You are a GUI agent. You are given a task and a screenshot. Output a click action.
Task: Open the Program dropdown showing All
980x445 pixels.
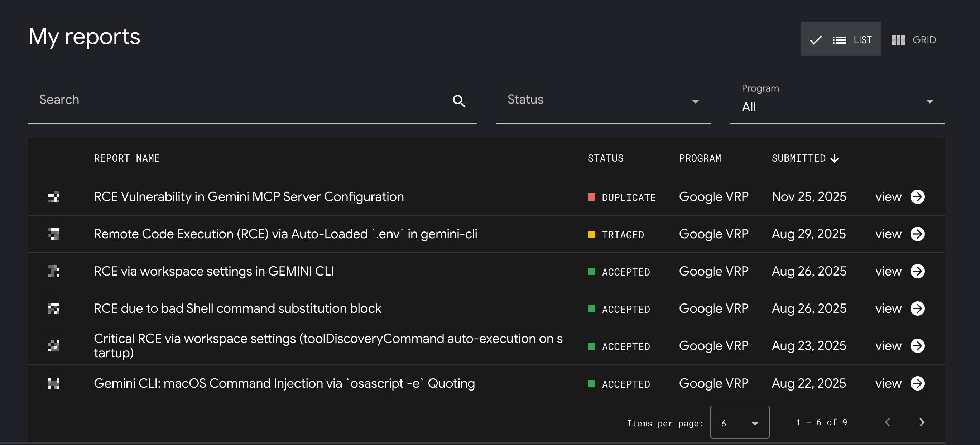pos(837,106)
